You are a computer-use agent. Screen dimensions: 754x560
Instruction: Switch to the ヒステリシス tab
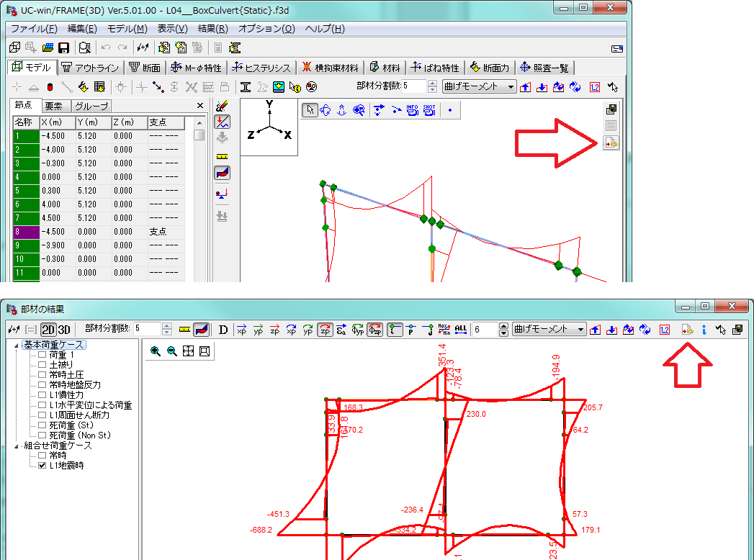coord(261,68)
